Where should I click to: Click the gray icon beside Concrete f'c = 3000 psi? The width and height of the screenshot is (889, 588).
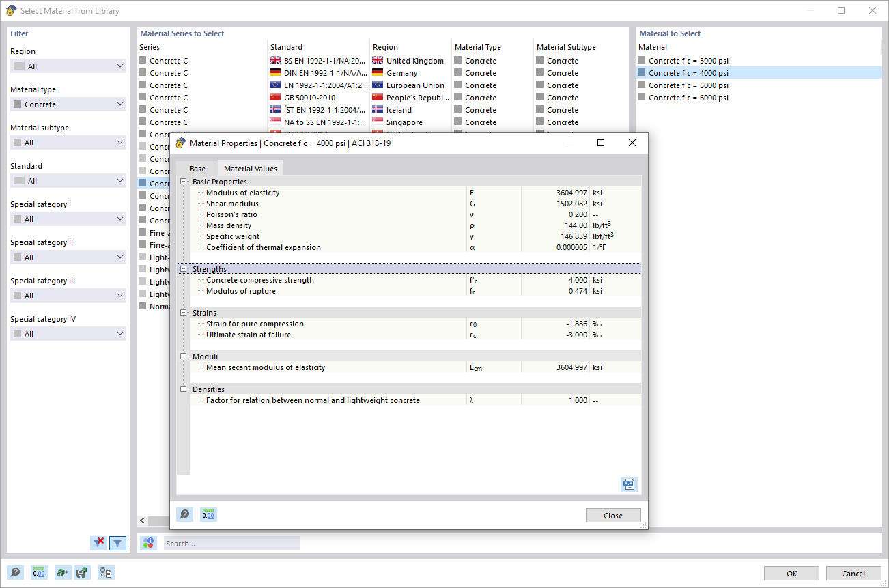click(x=641, y=60)
